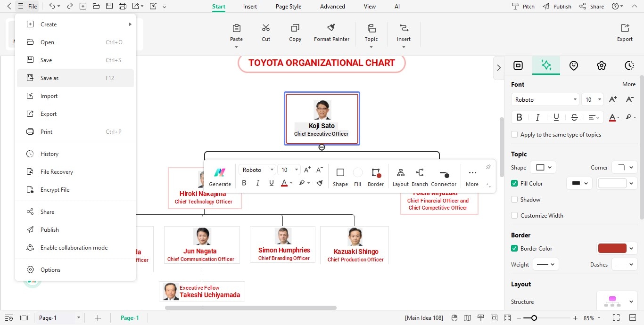Image resolution: width=644 pixels, height=325 pixels.
Task: Increase font size in right panel
Action: click(612, 99)
